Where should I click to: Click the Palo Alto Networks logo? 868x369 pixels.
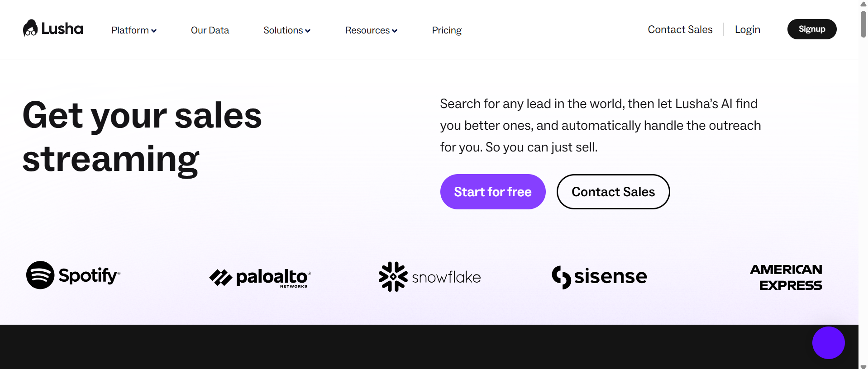260,278
